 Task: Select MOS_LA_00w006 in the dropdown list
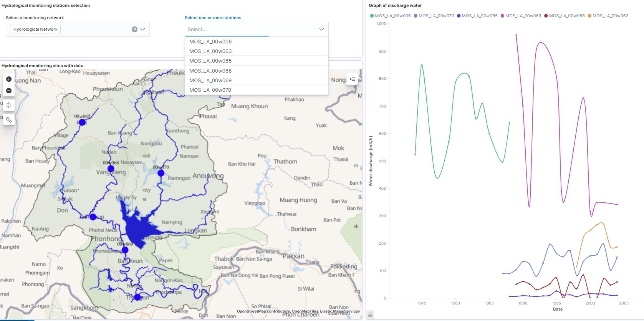tap(210, 41)
